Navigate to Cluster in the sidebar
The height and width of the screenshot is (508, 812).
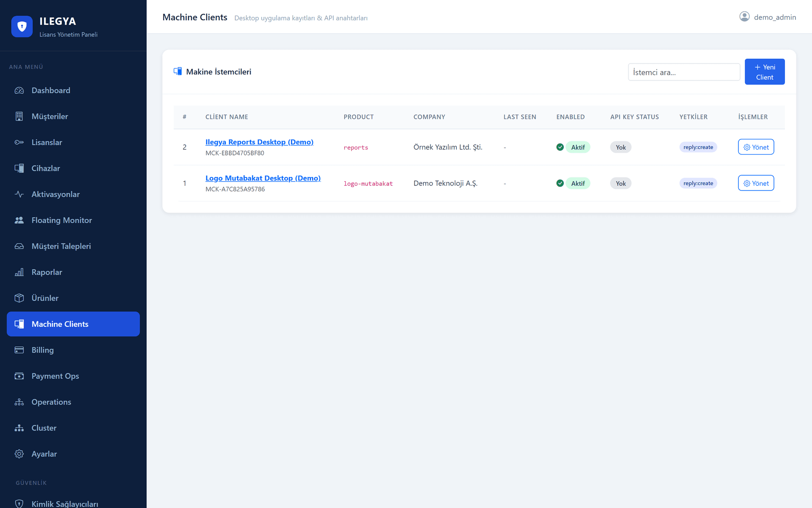click(x=73, y=428)
